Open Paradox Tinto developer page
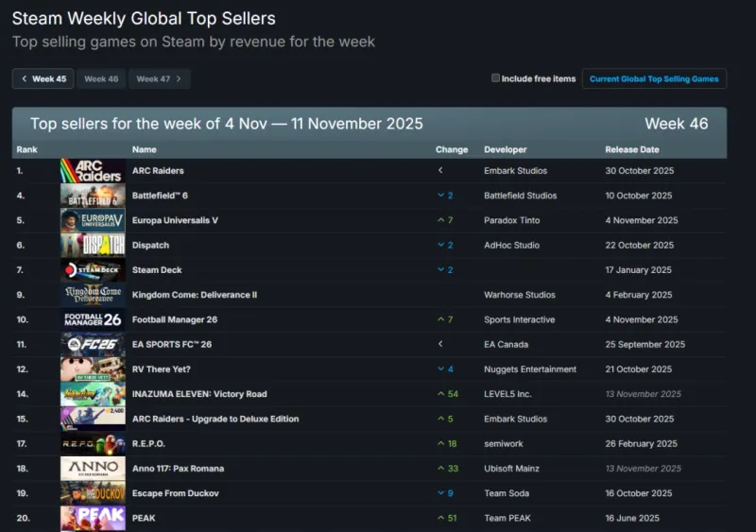The height and width of the screenshot is (532, 756). [x=512, y=220]
